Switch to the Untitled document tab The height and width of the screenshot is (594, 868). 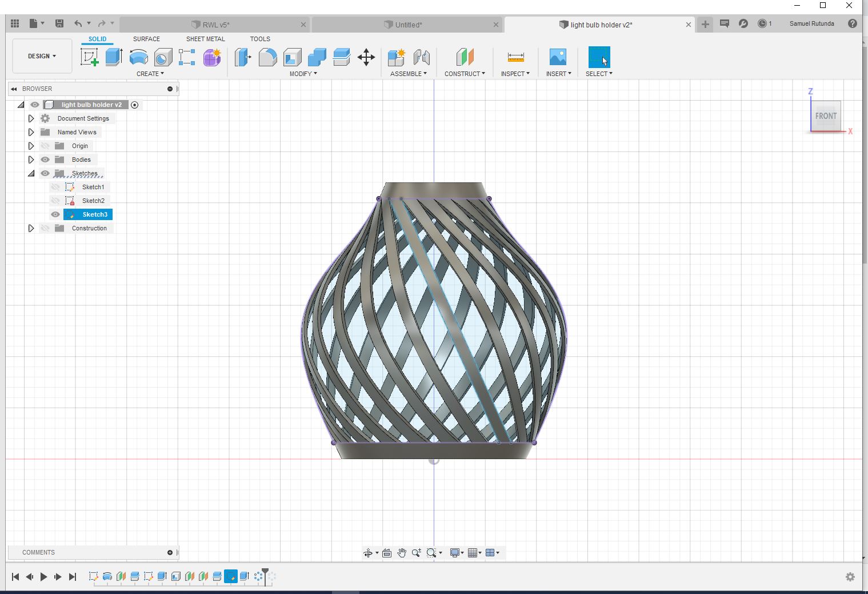408,25
